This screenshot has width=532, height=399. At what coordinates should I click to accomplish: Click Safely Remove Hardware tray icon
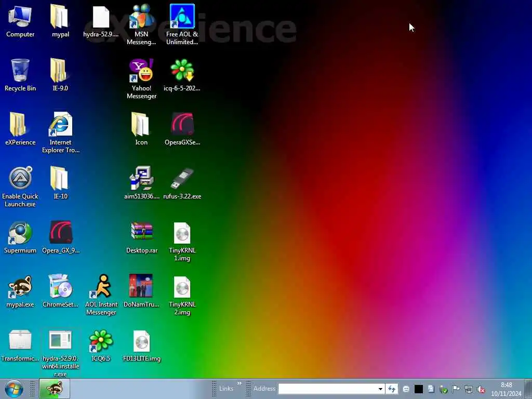pyautogui.click(x=444, y=390)
